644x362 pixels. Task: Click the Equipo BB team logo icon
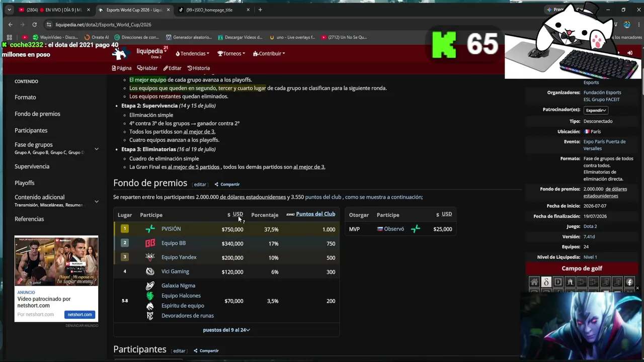point(150,243)
